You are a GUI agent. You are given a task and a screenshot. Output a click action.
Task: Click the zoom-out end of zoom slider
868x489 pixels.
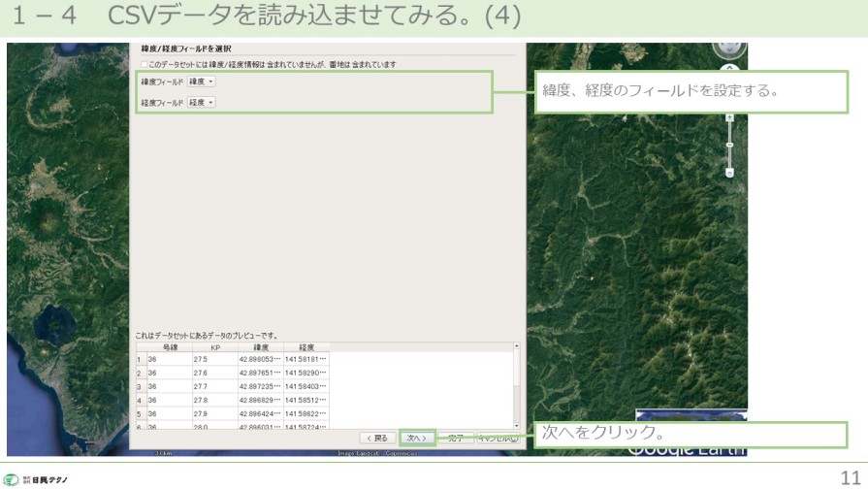tap(728, 173)
